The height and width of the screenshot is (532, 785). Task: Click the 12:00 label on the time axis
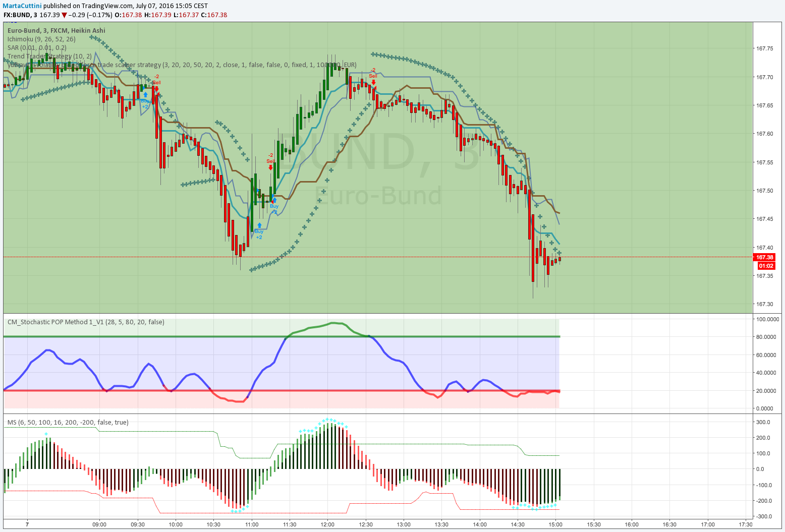point(327,524)
